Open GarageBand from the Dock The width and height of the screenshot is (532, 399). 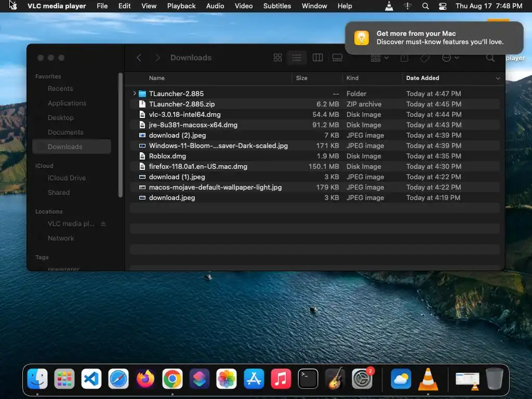[335, 378]
